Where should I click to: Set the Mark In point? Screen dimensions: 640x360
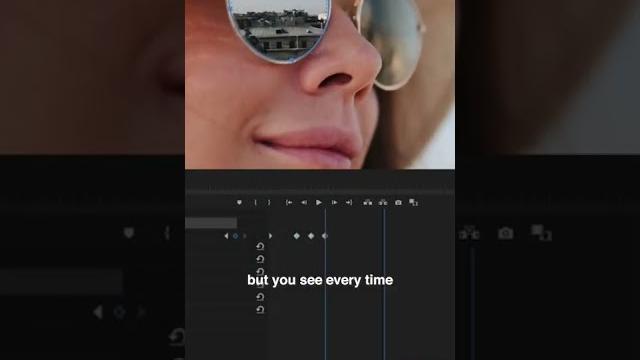256,202
